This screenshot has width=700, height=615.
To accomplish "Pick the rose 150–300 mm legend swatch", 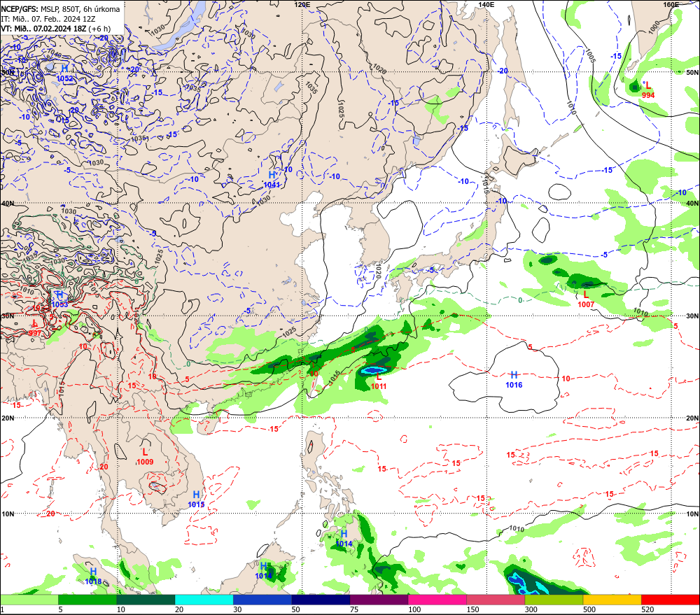I will pos(496,600).
